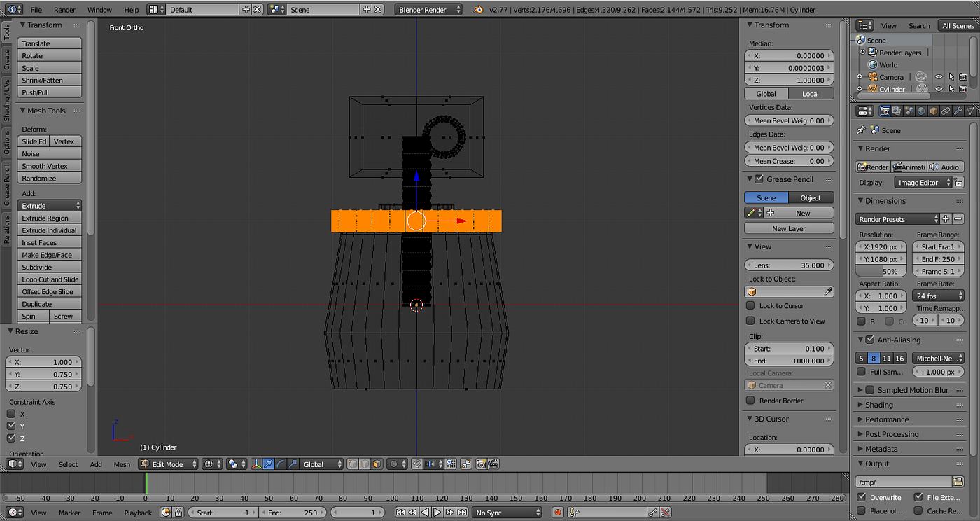Open the Render properties tab icon
Screen dimensions: 980x521
click(x=885, y=111)
